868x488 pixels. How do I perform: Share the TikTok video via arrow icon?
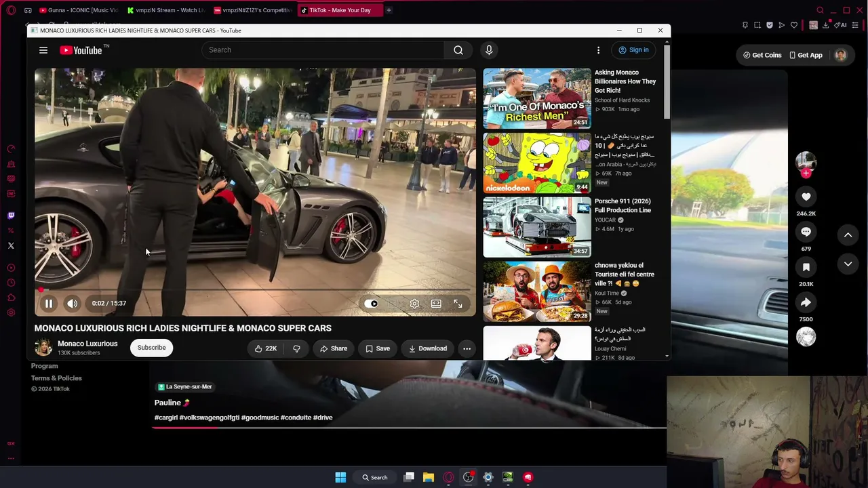[x=806, y=302]
